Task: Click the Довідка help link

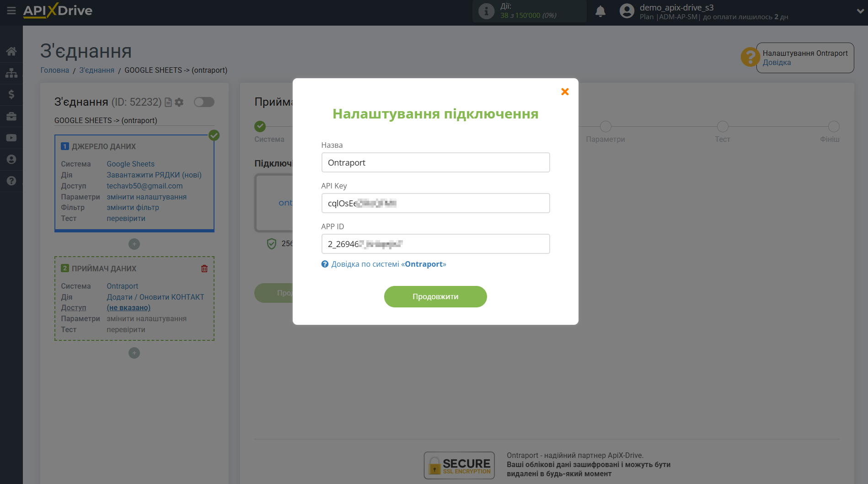Action: pyautogui.click(x=777, y=63)
